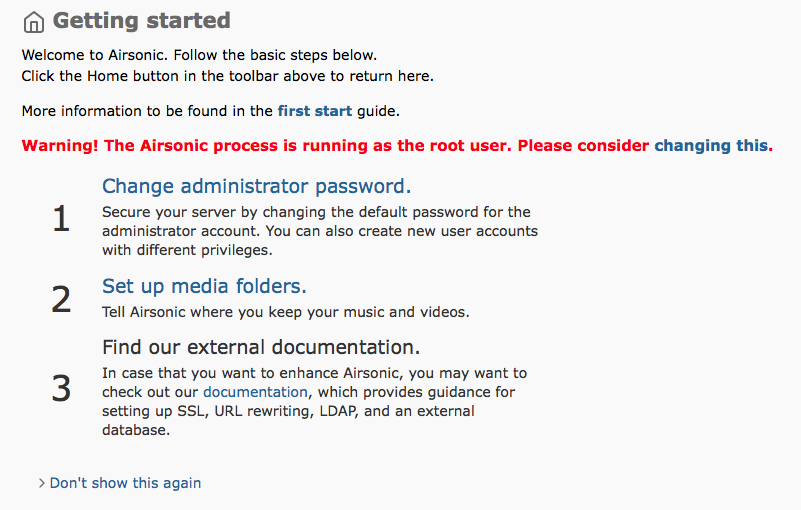Click the 'Click the Home button' instruction line
The height and width of the screenshot is (510, 801).
coord(227,76)
